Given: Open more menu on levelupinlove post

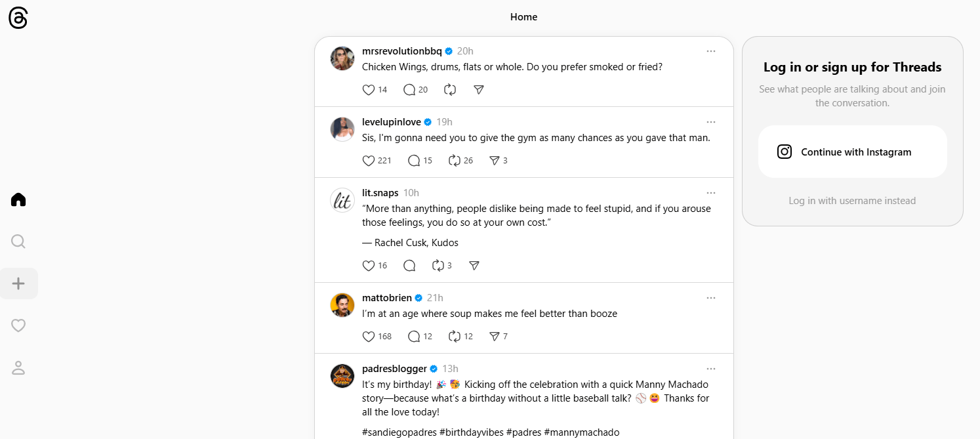Looking at the screenshot, I should click(711, 122).
